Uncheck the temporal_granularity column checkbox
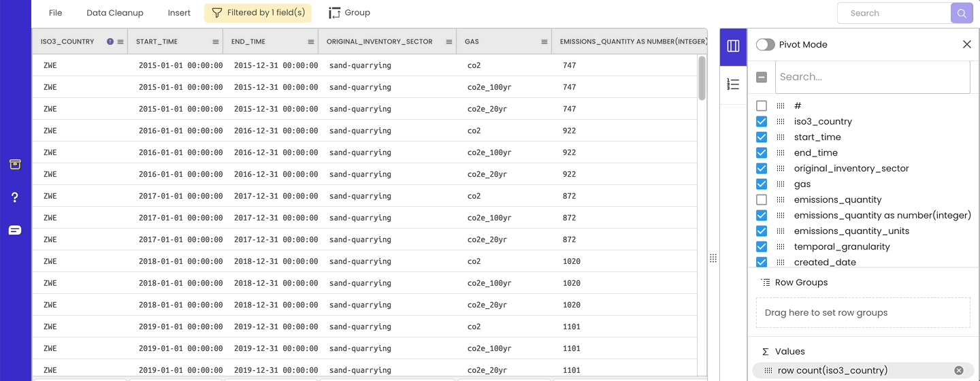This screenshot has width=980, height=381. pos(762,247)
